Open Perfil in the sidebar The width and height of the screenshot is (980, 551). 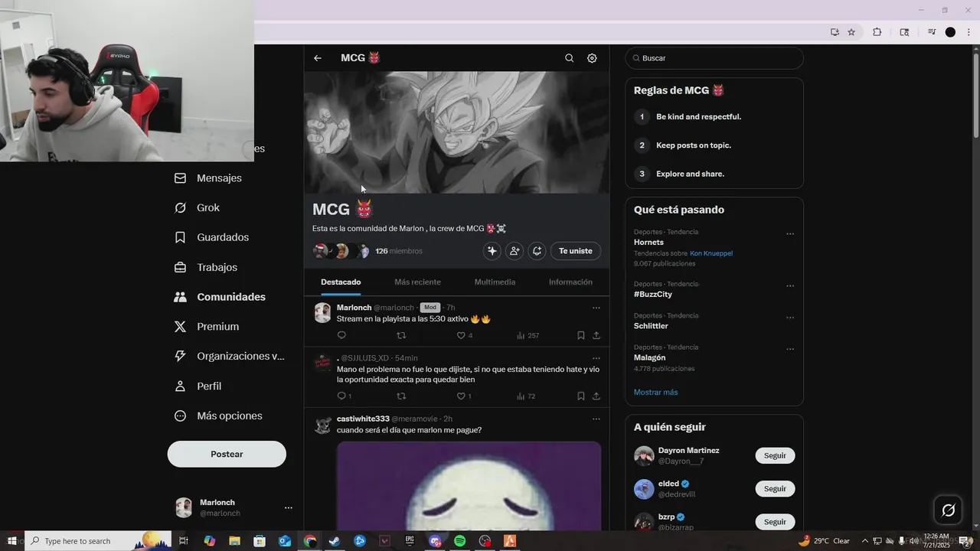(x=198, y=386)
